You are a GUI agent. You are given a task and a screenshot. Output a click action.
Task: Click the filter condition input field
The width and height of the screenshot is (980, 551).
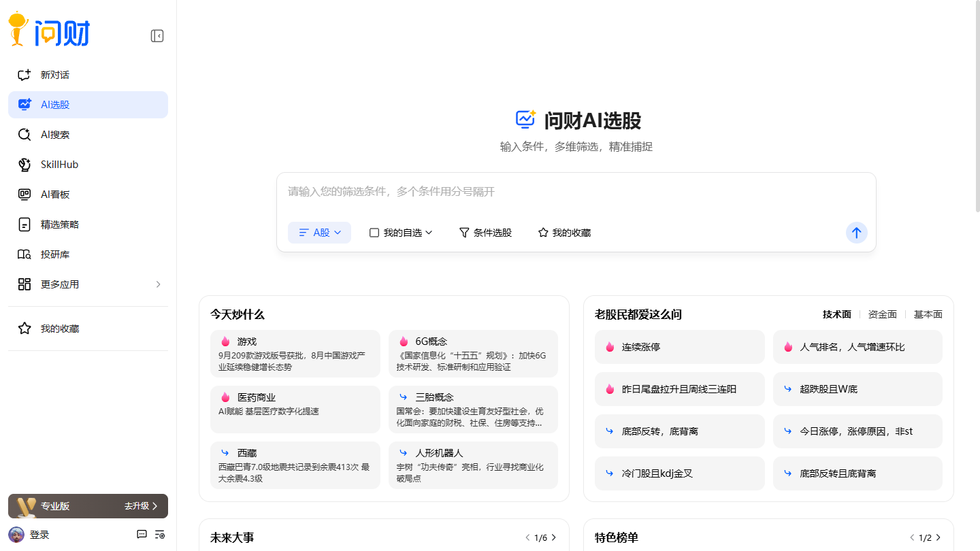(x=576, y=192)
